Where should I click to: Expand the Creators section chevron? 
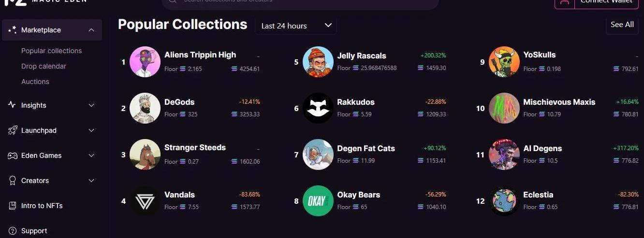(x=91, y=181)
